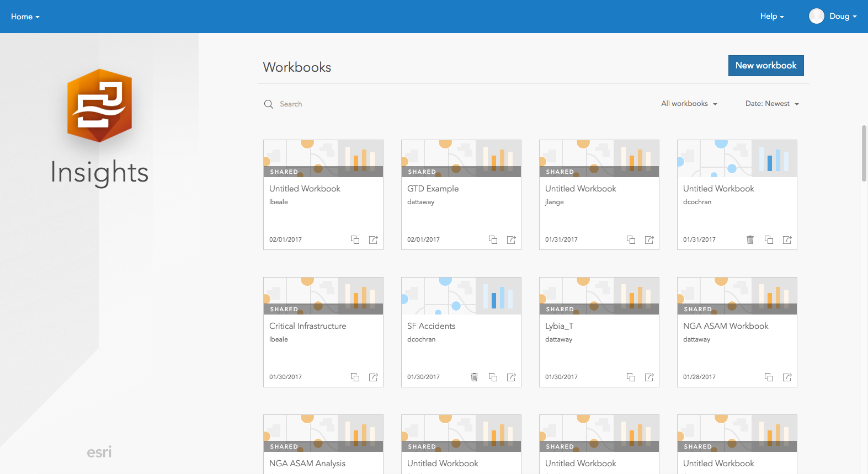Delete the SF Accidents workbook
The image size is (868, 474).
474,377
